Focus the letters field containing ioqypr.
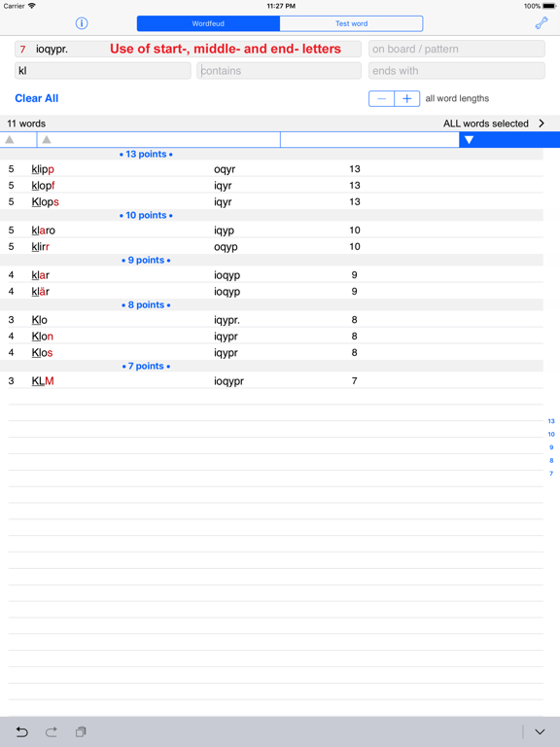 click(x=188, y=49)
